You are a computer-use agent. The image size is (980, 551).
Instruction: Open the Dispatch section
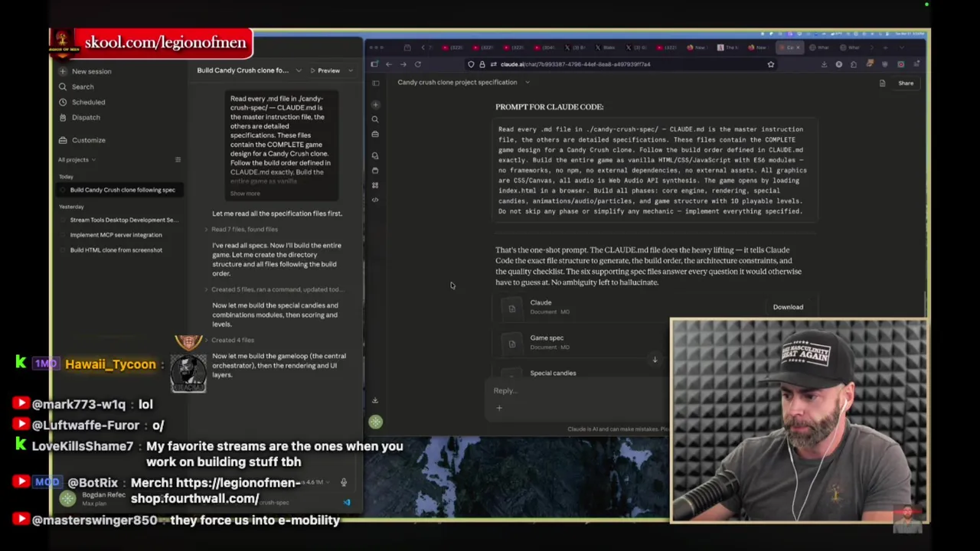tap(80, 117)
